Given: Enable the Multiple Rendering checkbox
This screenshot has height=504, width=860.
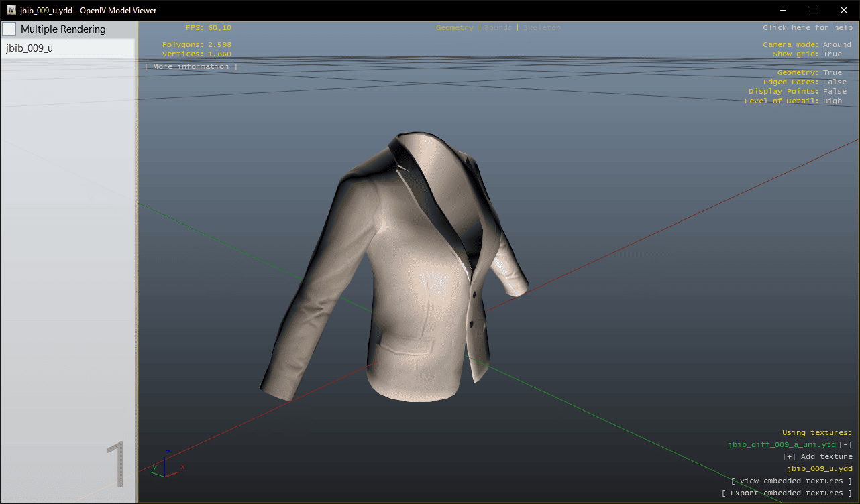Looking at the screenshot, I should coord(9,29).
